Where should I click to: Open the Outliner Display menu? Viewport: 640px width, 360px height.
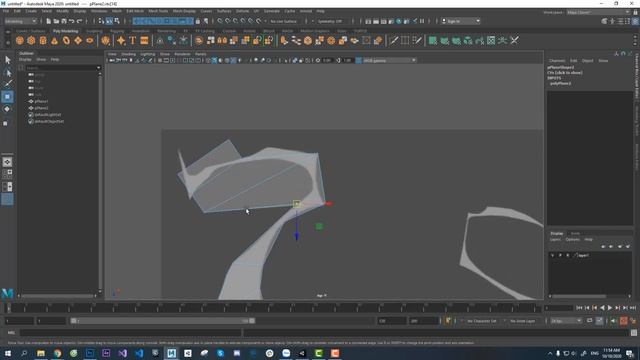click(x=25, y=60)
